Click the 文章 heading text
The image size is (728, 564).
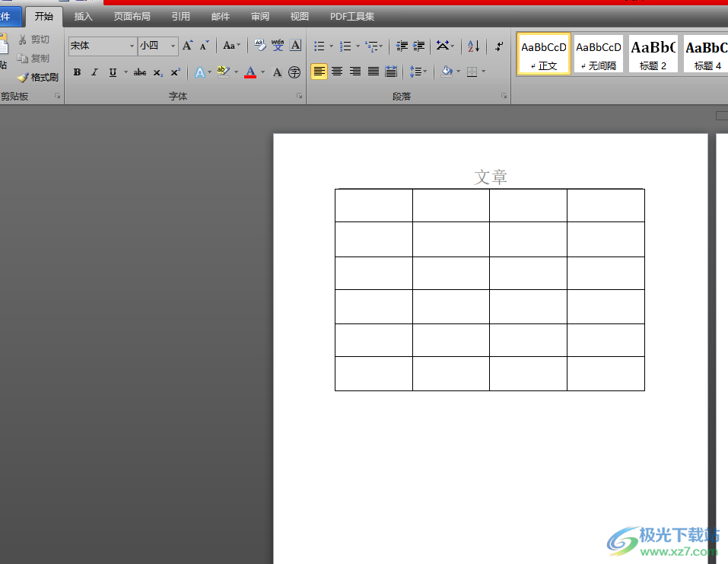(491, 177)
